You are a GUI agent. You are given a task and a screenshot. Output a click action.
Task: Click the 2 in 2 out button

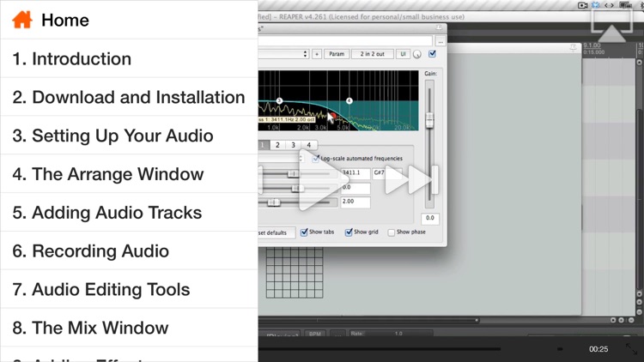(372, 54)
